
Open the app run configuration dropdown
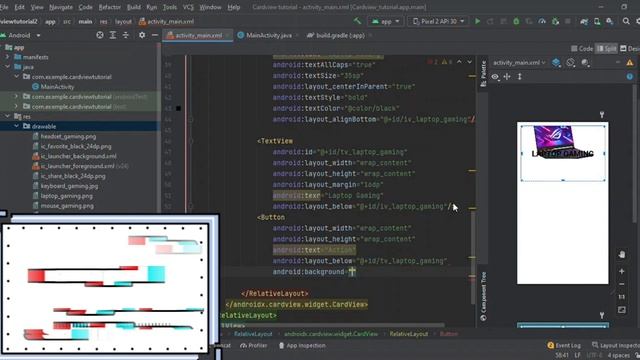point(385,21)
